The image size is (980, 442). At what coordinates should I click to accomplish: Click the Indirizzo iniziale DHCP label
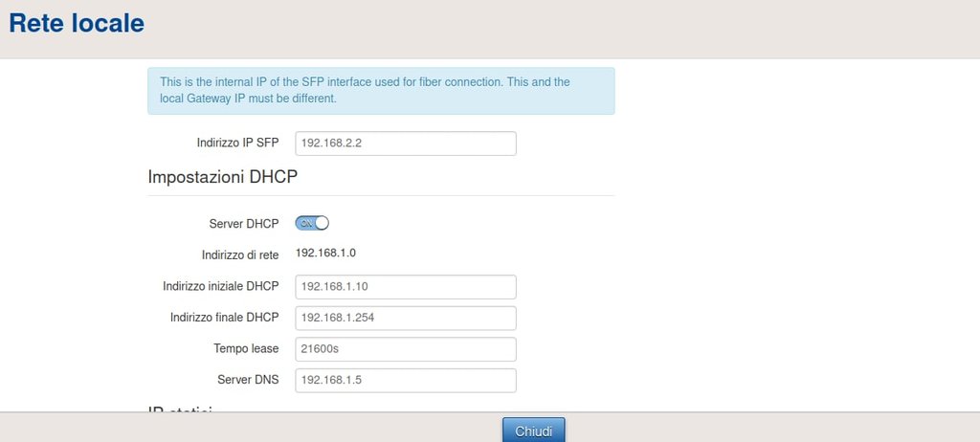[220, 287]
